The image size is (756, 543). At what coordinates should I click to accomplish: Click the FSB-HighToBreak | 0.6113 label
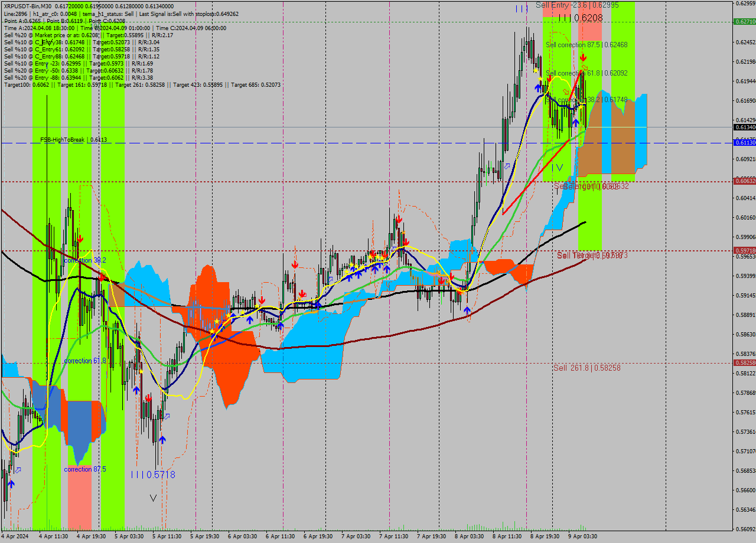pyautogui.click(x=73, y=140)
